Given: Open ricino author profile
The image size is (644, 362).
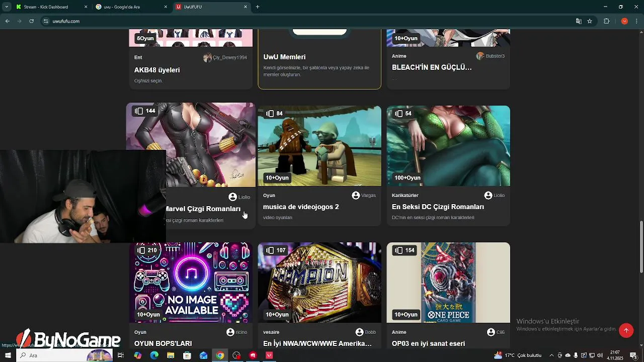Looking at the screenshot, I should click(236, 332).
